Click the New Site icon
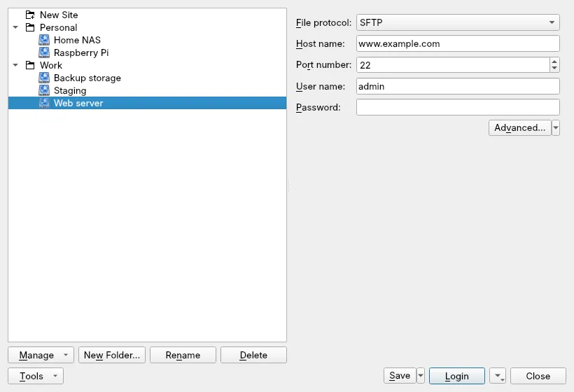 click(30, 15)
